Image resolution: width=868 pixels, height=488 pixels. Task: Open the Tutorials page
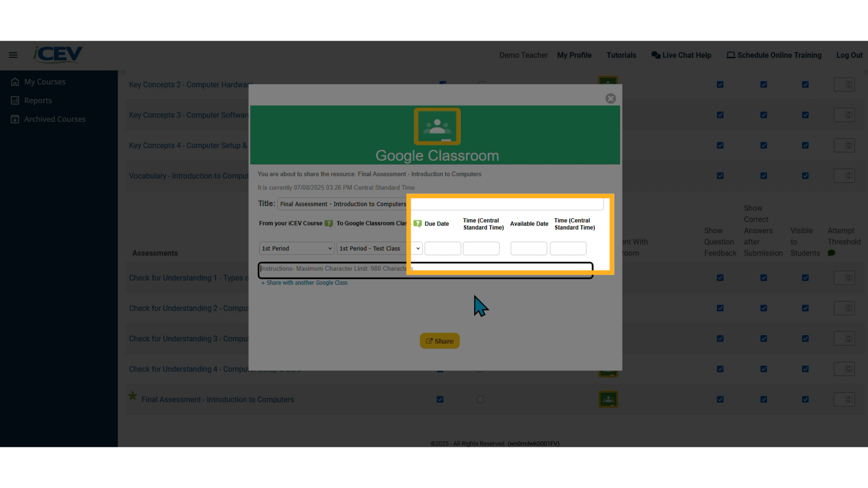[621, 55]
